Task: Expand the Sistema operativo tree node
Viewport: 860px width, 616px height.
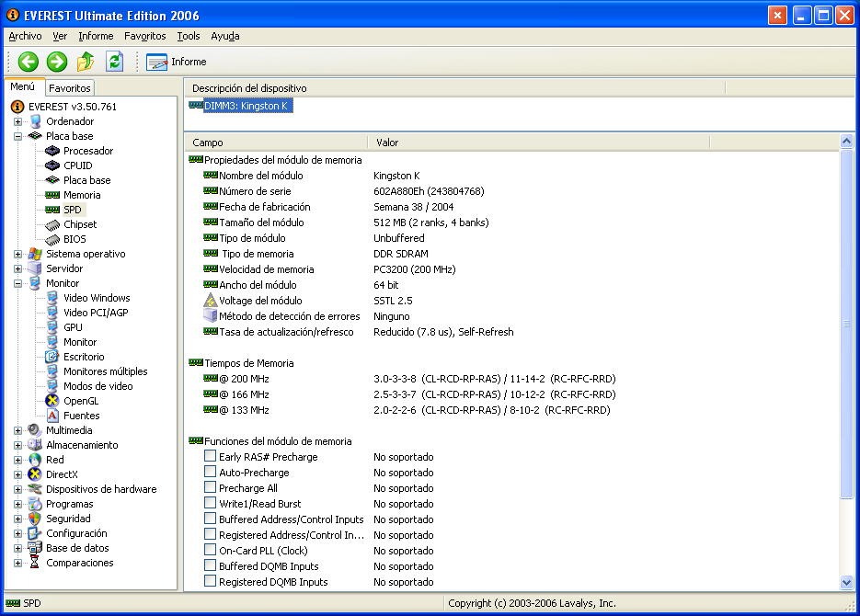Action: coord(18,255)
